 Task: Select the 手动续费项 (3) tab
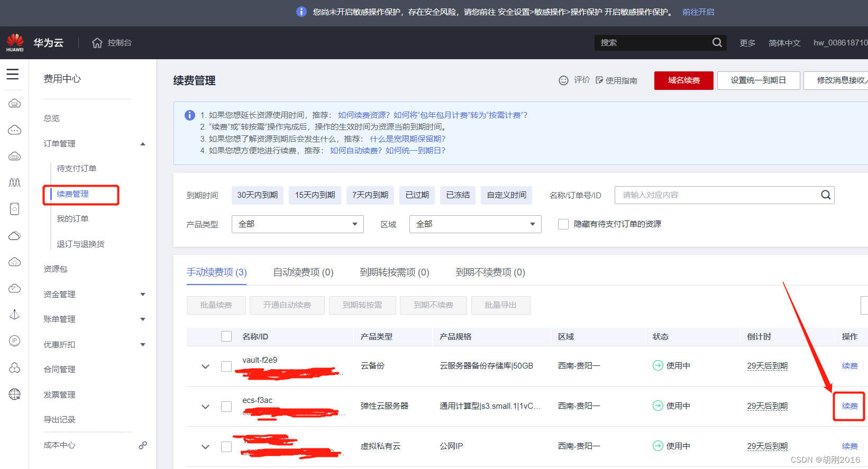click(217, 272)
